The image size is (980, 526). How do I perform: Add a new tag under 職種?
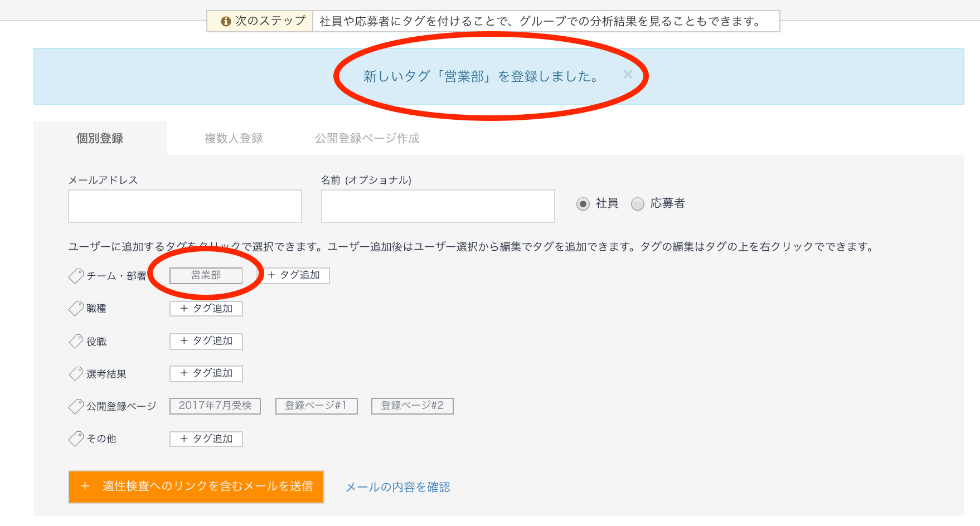(206, 309)
